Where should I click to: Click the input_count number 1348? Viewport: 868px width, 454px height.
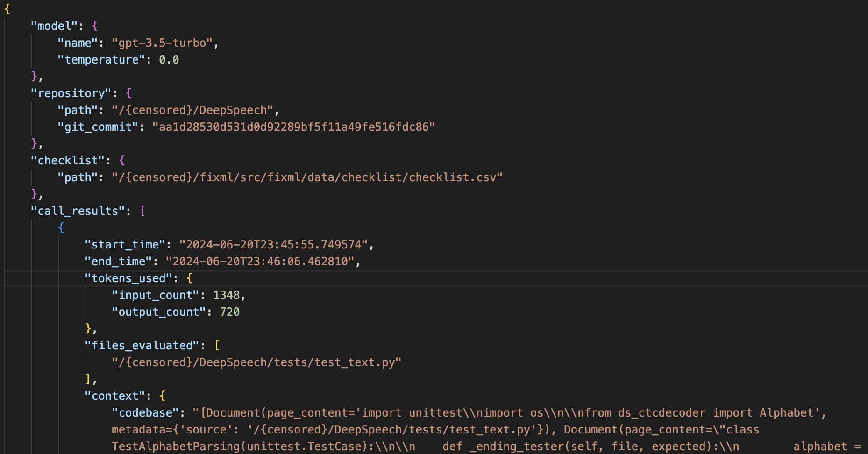click(x=226, y=295)
